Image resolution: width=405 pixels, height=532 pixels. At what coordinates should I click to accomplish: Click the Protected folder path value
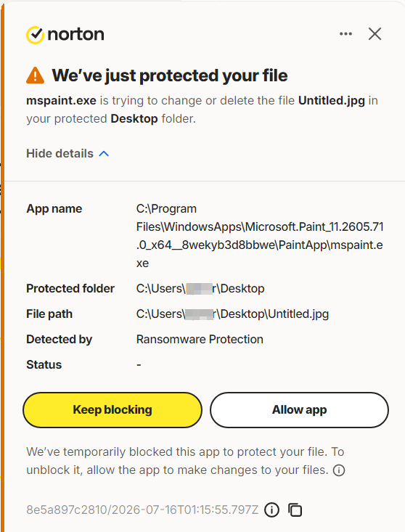pos(200,288)
